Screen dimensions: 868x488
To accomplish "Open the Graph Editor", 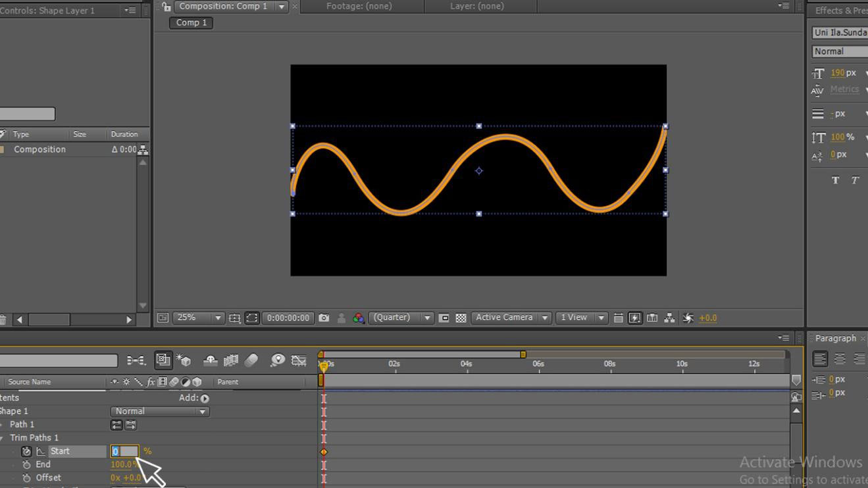I will (299, 360).
